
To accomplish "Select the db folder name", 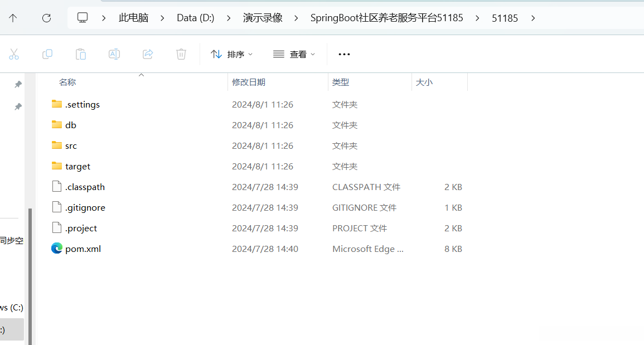I will tap(71, 125).
